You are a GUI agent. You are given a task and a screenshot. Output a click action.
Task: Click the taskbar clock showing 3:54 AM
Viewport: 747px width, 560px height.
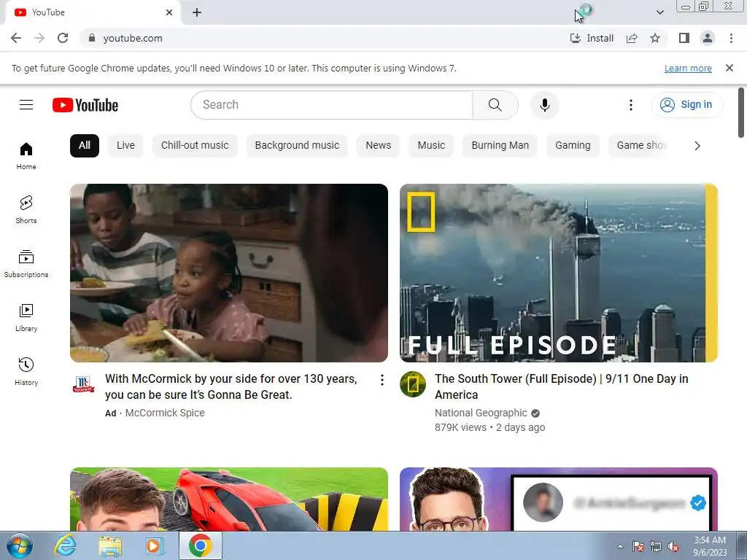(710, 546)
